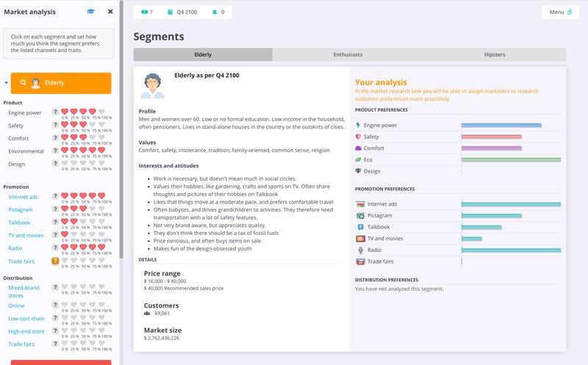This screenshot has width=588, height=365.
Task: Click the Eco green preference bar
Action: [x=511, y=159]
